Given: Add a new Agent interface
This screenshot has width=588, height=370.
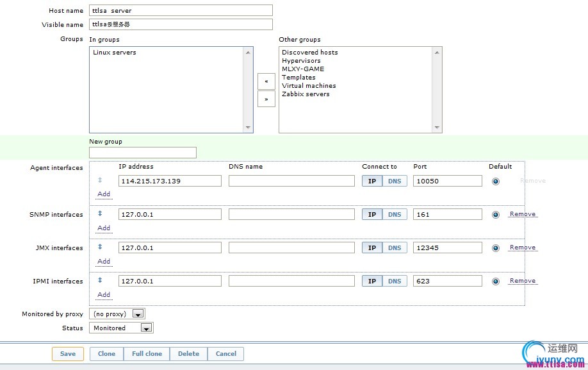Looking at the screenshot, I should [x=104, y=194].
